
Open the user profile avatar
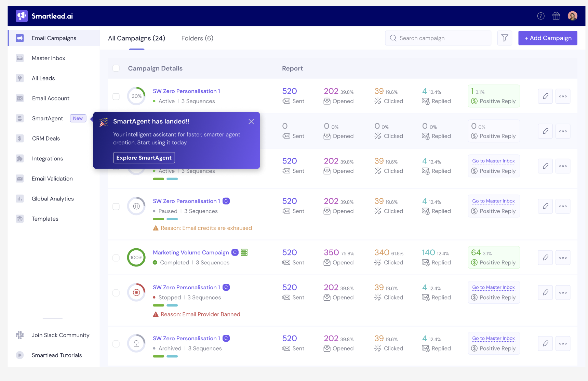pos(573,16)
